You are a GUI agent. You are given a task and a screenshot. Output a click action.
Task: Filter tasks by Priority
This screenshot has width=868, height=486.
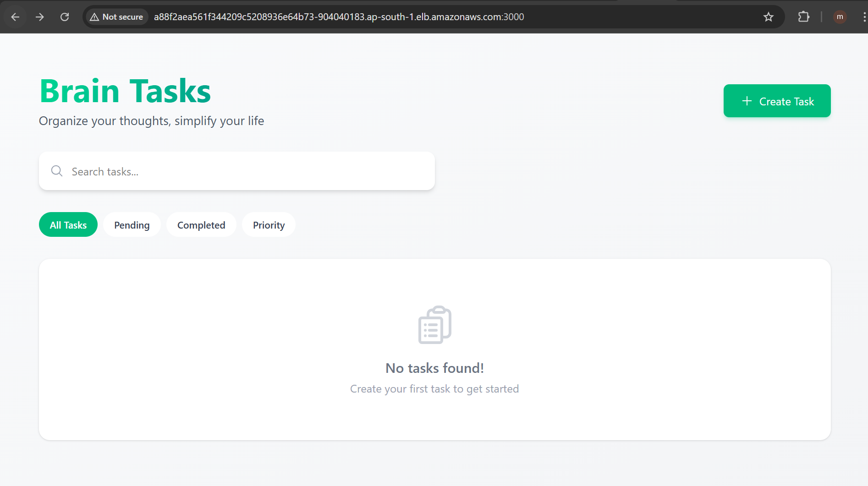pyautogui.click(x=269, y=225)
